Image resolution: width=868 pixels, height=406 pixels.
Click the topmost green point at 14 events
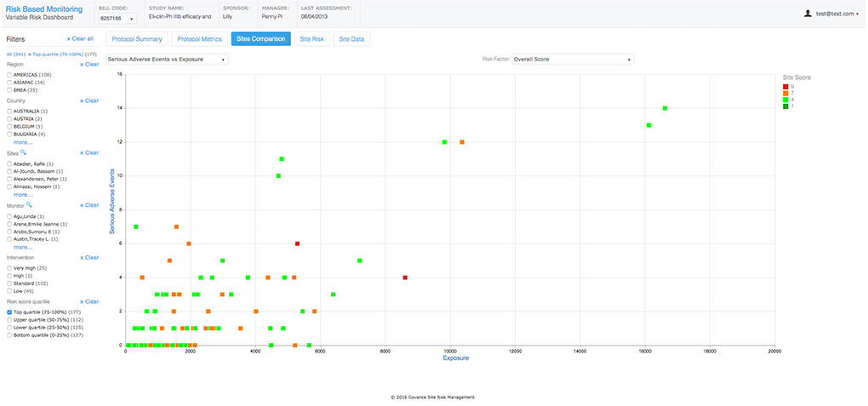(665, 109)
